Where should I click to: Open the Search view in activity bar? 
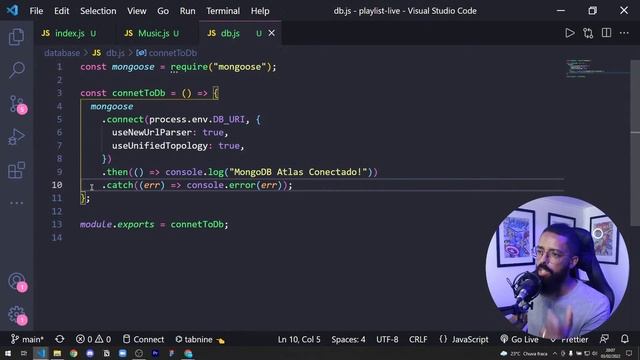point(16,70)
